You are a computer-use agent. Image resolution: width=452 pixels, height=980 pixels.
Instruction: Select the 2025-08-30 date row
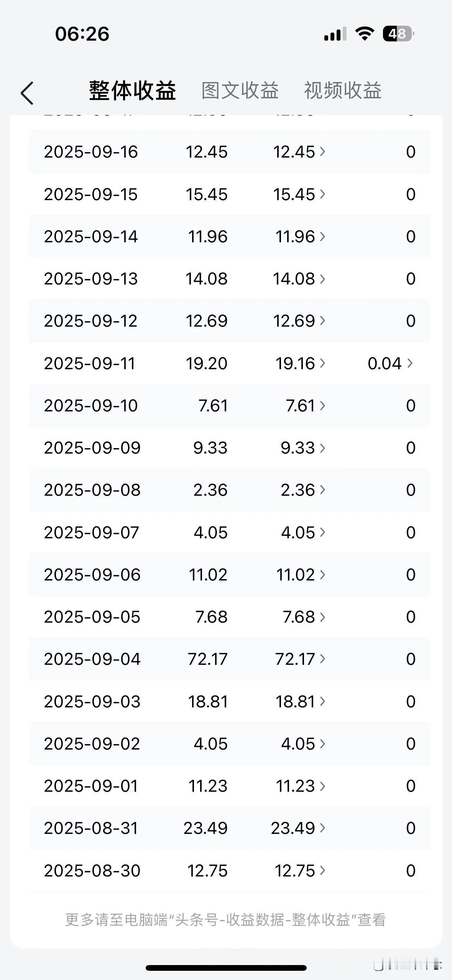[x=230, y=871]
